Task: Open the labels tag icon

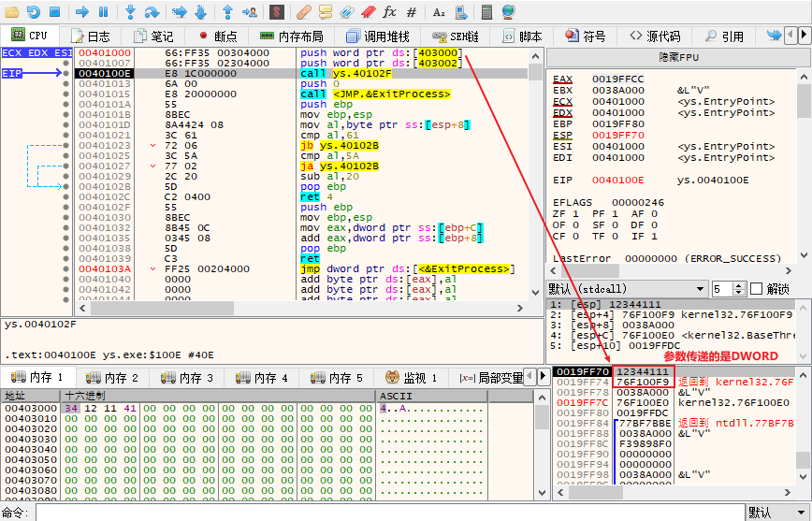Action: pos(347,11)
